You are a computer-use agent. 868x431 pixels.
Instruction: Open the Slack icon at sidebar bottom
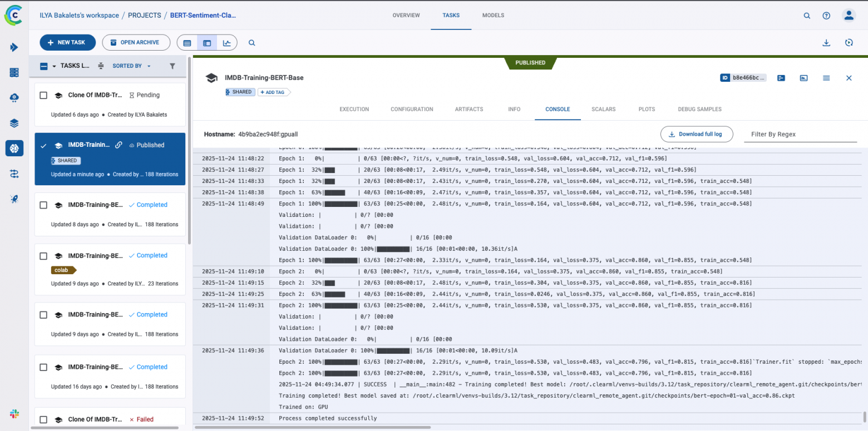point(14,414)
